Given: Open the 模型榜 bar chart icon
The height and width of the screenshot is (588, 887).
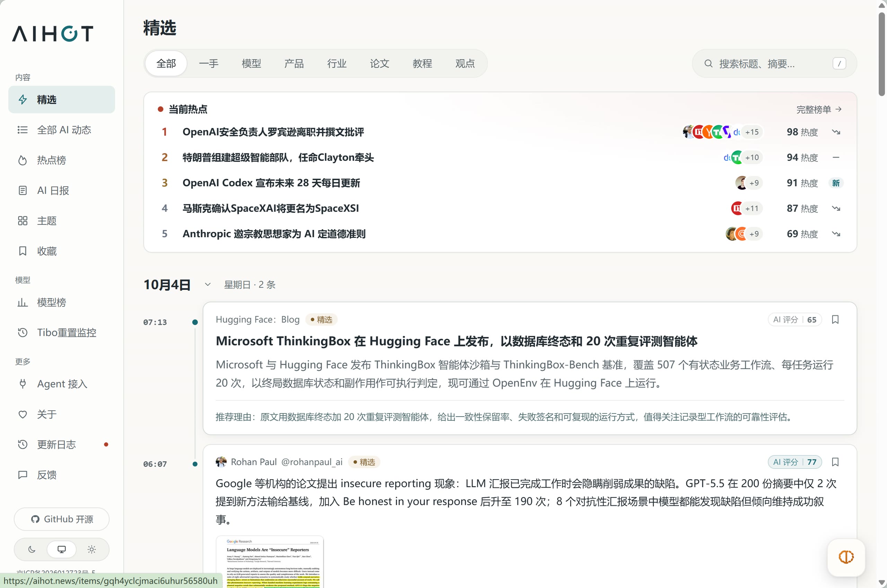Looking at the screenshot, I should [x=23, y=302].
